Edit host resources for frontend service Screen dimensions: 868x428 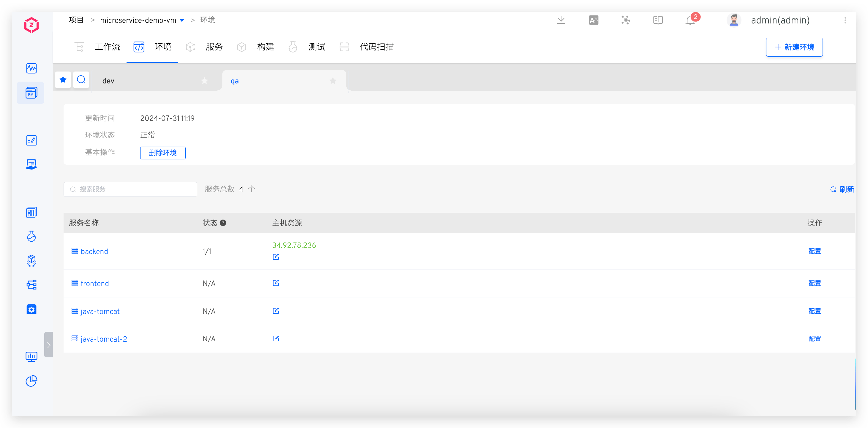(276, 283)
